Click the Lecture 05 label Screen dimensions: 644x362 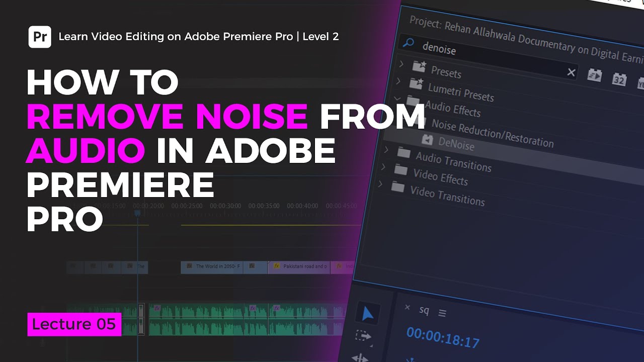click(74, 324)
